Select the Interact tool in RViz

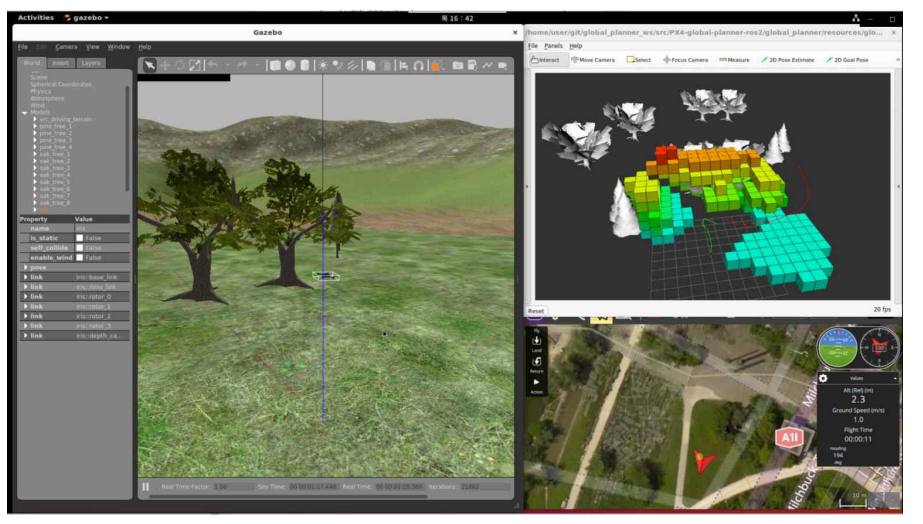546,59
